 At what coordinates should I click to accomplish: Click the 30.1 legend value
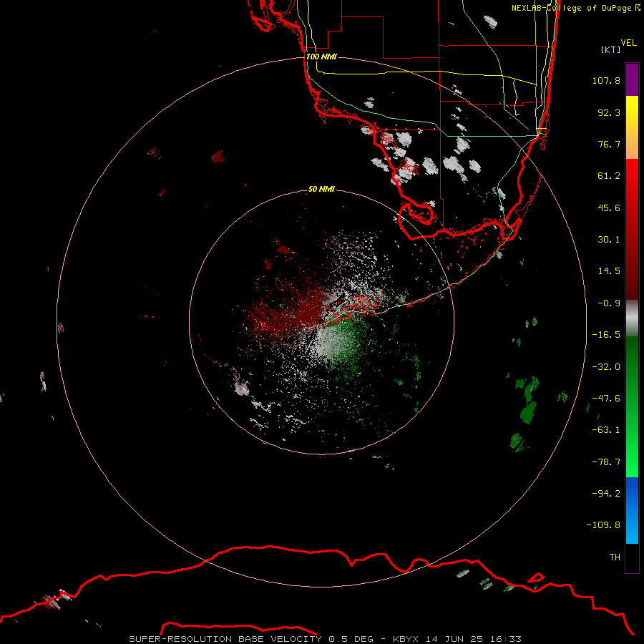coord(609,240)
